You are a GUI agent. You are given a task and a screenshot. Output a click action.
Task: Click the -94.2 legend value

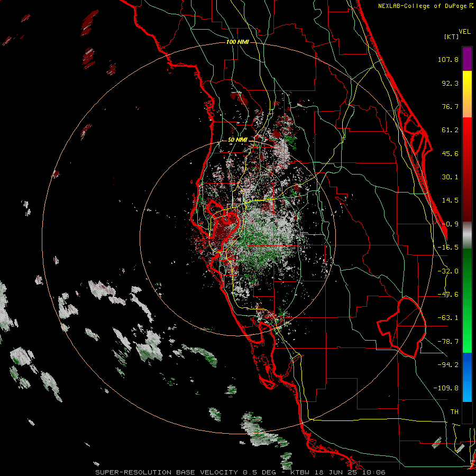pos(448,365)
